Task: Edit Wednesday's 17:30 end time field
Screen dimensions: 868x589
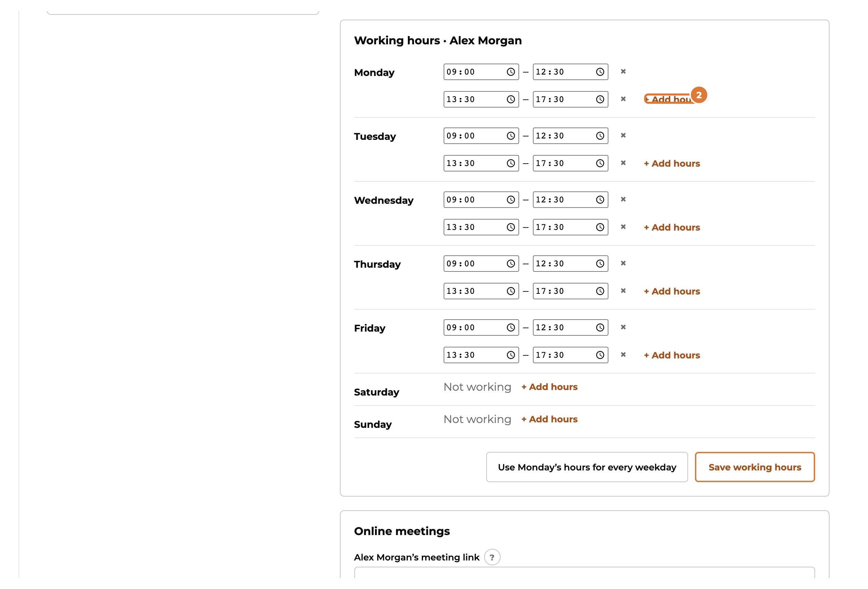Action: coord(570,227)
